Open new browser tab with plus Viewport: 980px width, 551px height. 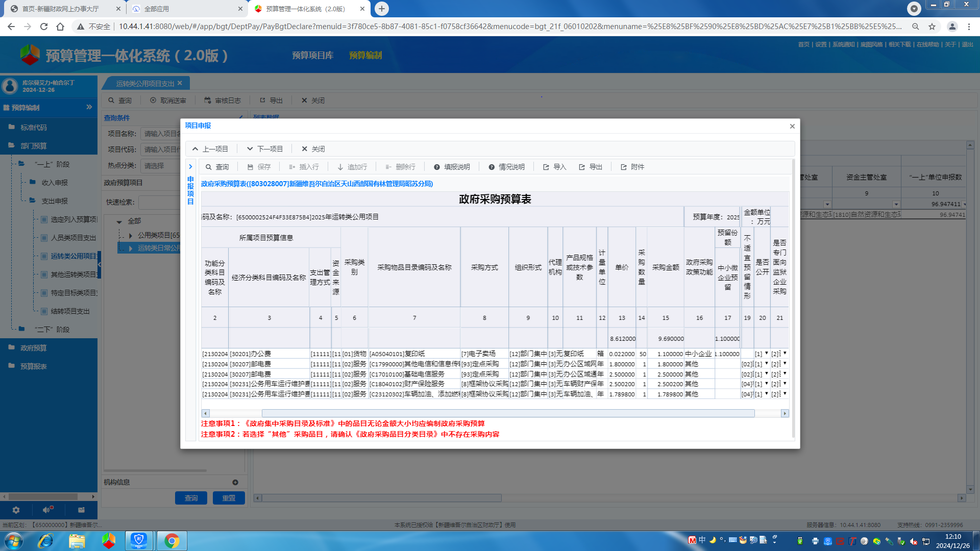381,9
